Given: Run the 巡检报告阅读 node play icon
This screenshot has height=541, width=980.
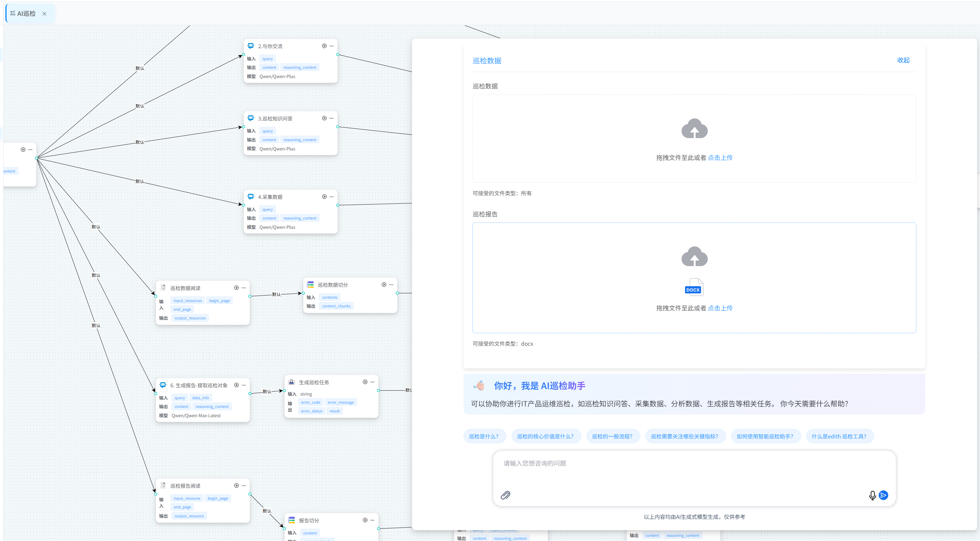Looking at the screenshot, I should pyautogui.click(x=236, y=485).
